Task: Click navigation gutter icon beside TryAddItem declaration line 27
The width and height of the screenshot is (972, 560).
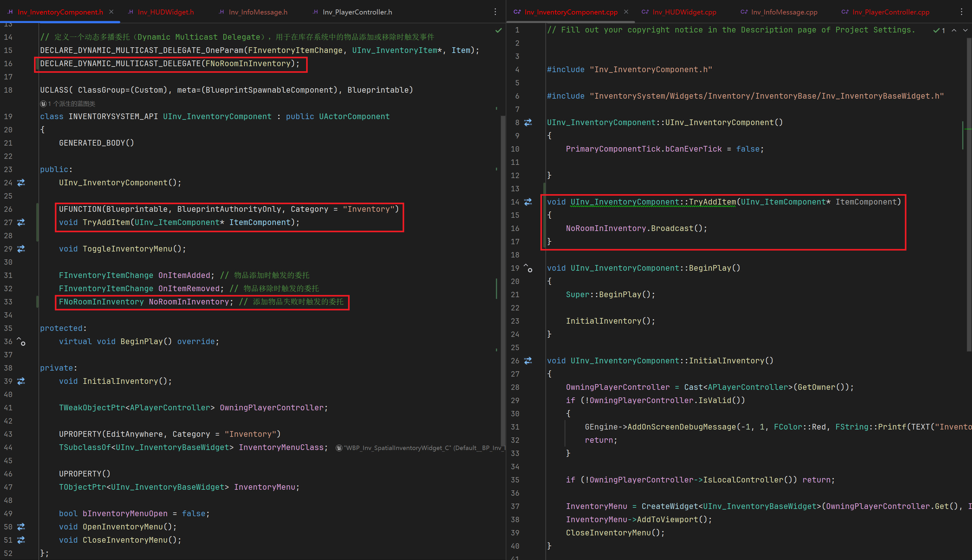Action: (x=21, y=222)
